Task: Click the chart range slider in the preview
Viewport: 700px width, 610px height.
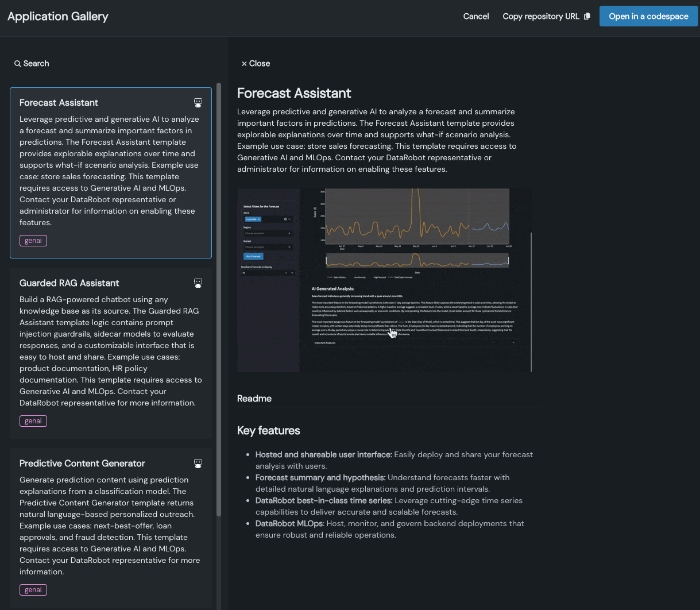Action: pos(417,261)
